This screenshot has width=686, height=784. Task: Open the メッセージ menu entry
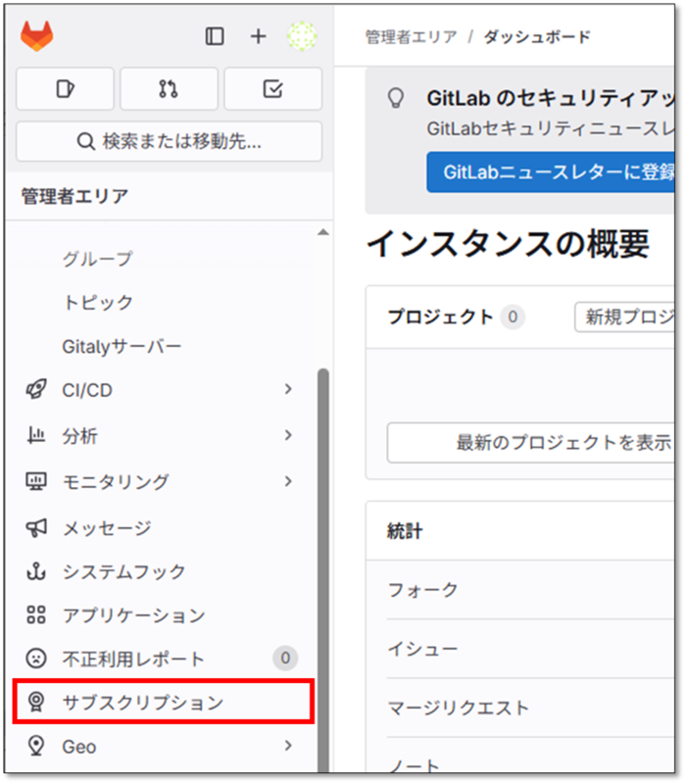(163, 528)
